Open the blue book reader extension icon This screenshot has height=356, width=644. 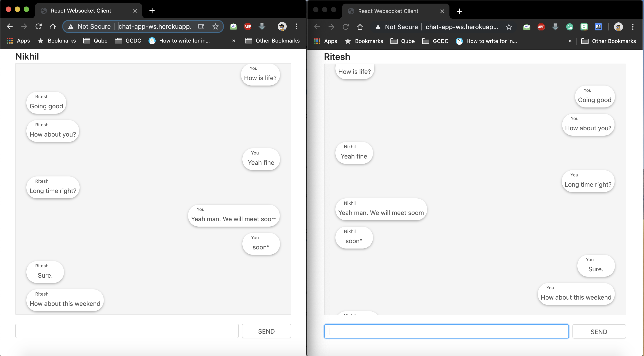(x=599, y=27)
